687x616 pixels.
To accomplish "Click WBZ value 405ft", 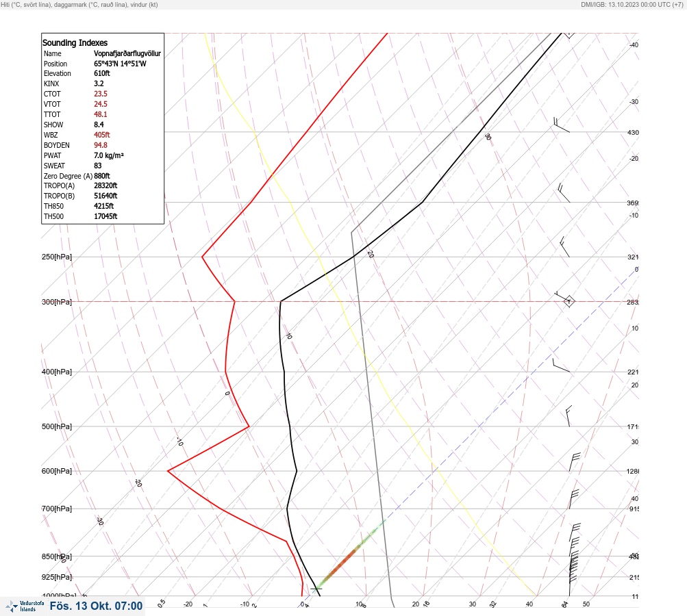I will pyautogui.click(x=101, y=135).
